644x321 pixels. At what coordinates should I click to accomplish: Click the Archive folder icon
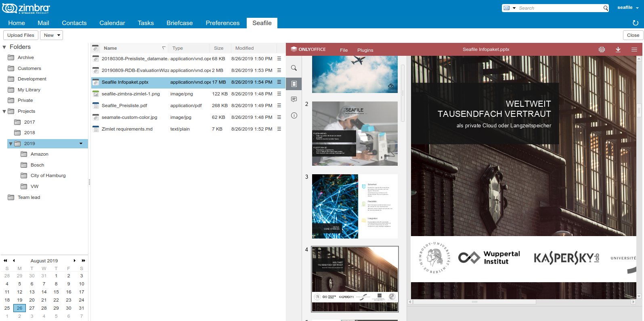tap(11, 57)
